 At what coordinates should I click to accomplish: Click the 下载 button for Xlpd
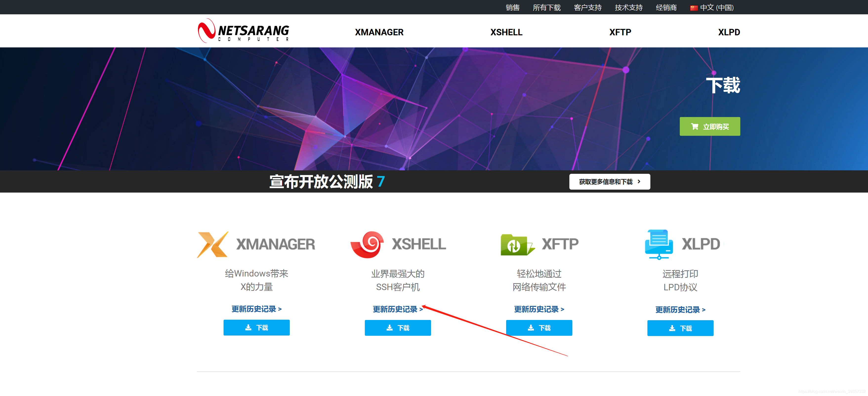pos(680,328)
